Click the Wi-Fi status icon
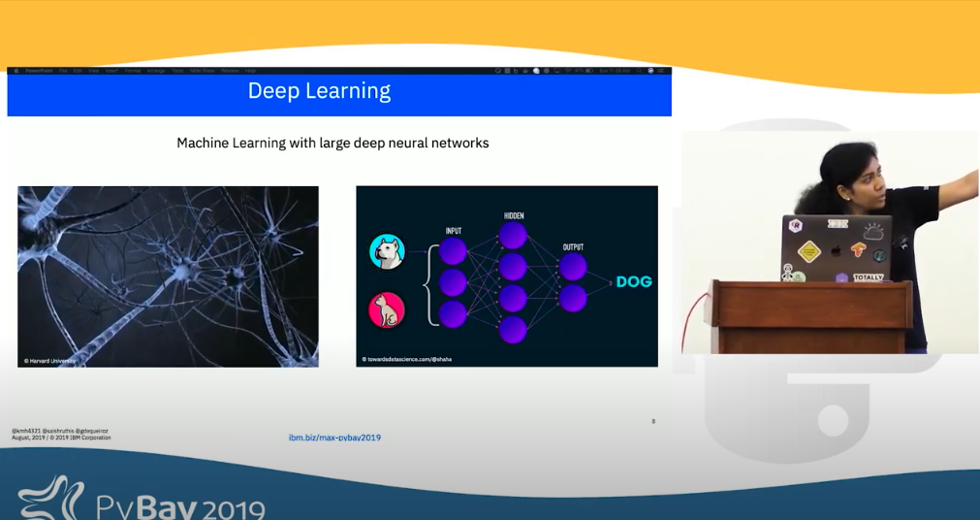This screenshot has width=980, height=520. 568,71
